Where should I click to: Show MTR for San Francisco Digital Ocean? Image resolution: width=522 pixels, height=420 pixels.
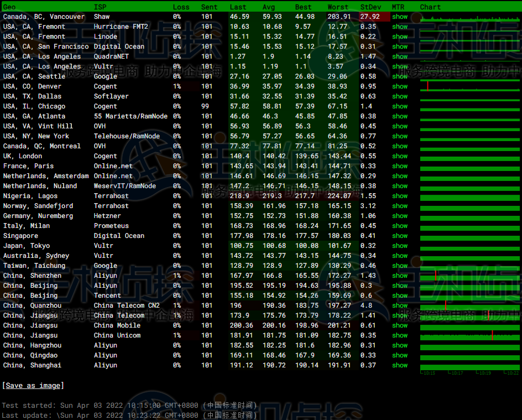(x=399, y=46)
